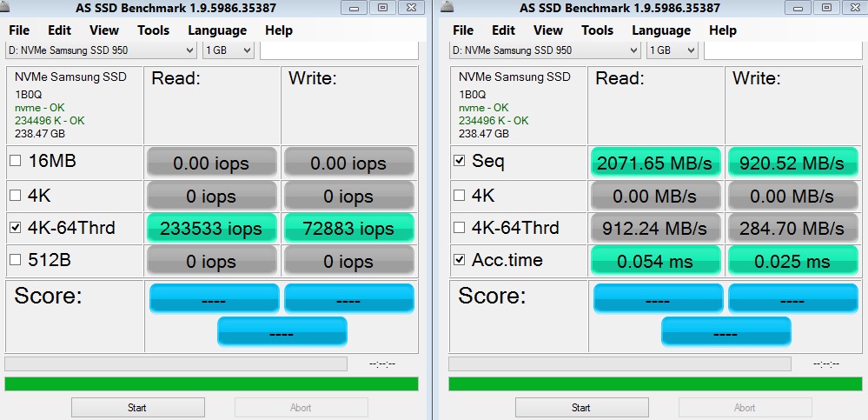Viewport: 868px width, 420px height.
Task: Click the 16MB row 0.00 iops write value
Action: (x=348, y=163)
